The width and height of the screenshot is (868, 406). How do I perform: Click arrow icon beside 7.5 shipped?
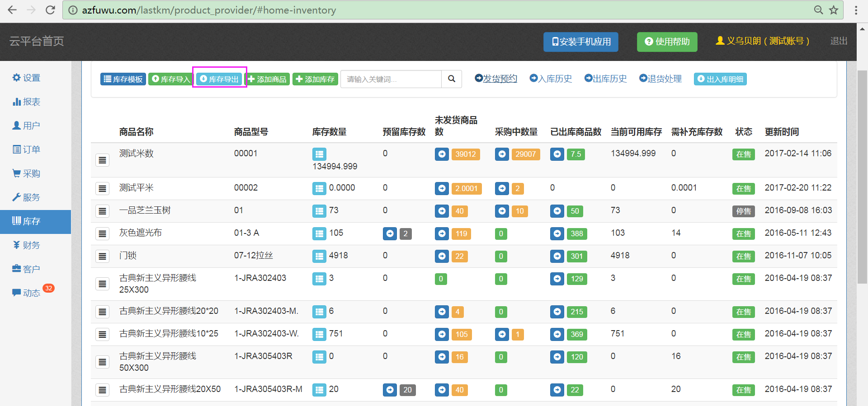[x=557, y=154]
